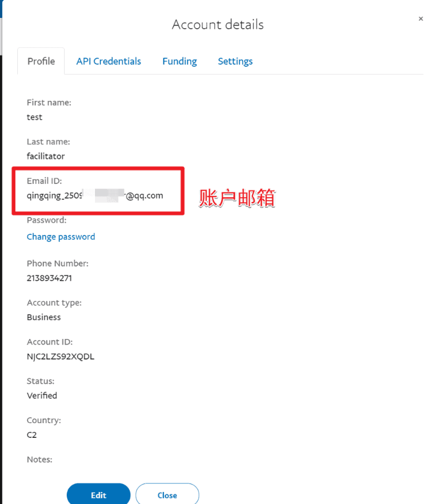Go to the Funding tab
433x504 pixels.
(180, 61)
